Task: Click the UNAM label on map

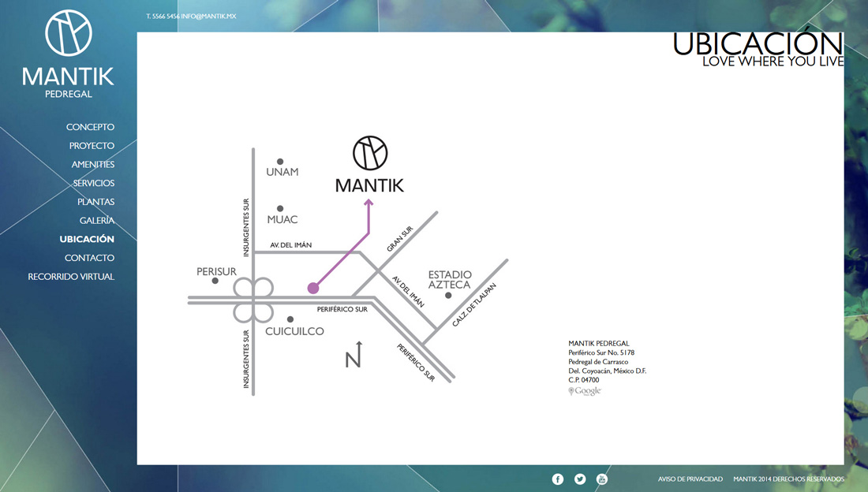Action: point(282,172)
